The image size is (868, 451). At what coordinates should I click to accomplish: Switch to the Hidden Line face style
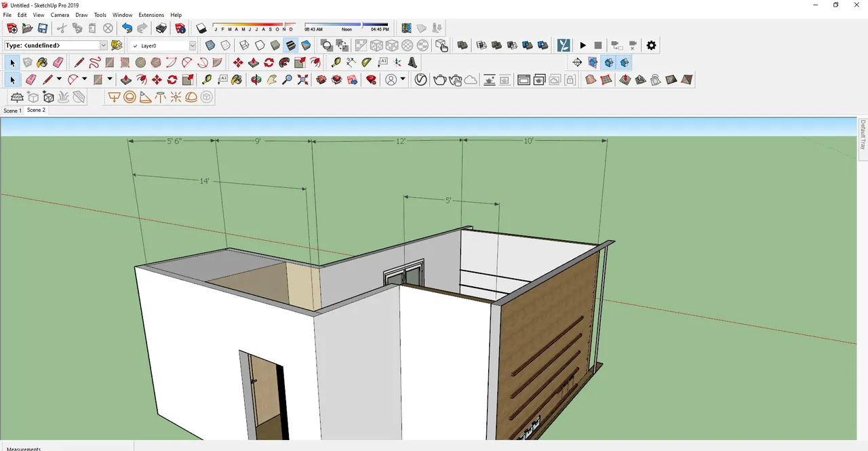coord(260,45)
